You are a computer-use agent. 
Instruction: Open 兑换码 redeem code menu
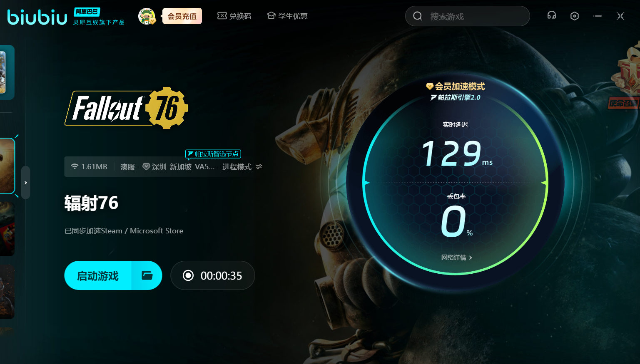[x=234, y=16]
